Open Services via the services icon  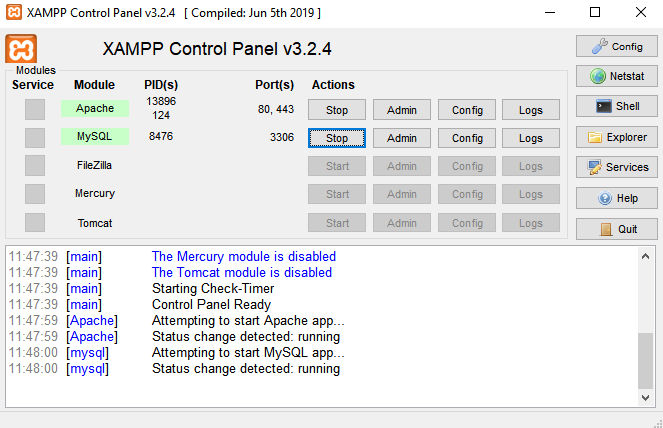616,167
